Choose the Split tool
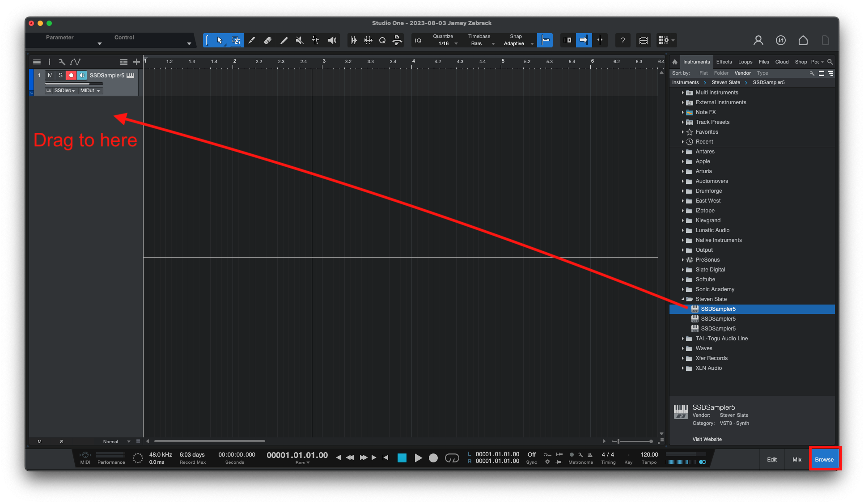 click(x=252, y=40)
